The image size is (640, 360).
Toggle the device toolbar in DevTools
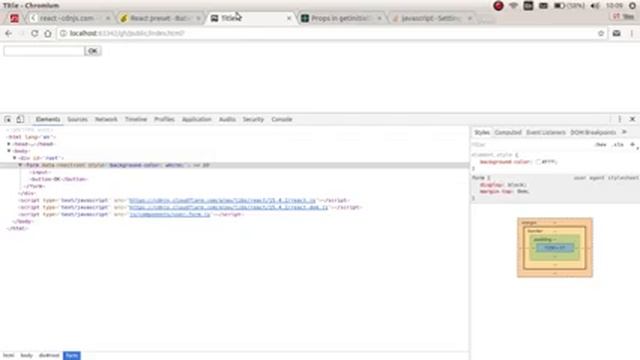(20, 119)
